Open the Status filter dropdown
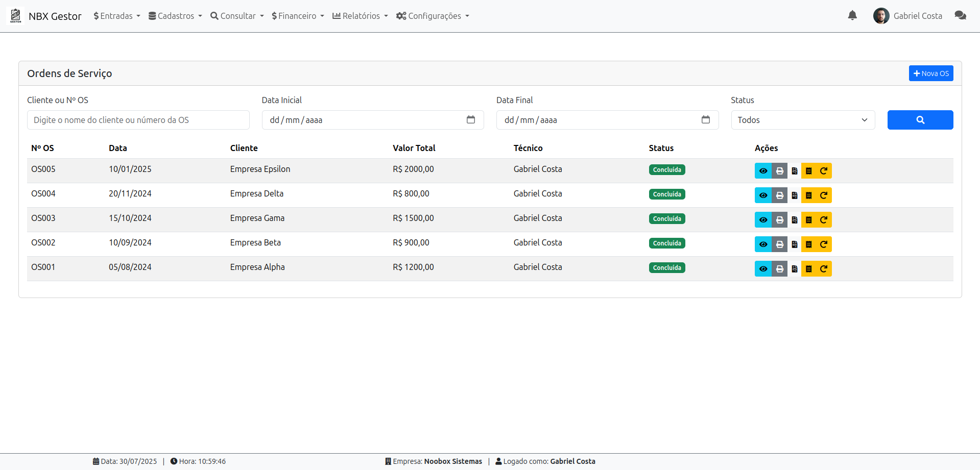The height and width of the screenshot is (470, 980). 802,120
